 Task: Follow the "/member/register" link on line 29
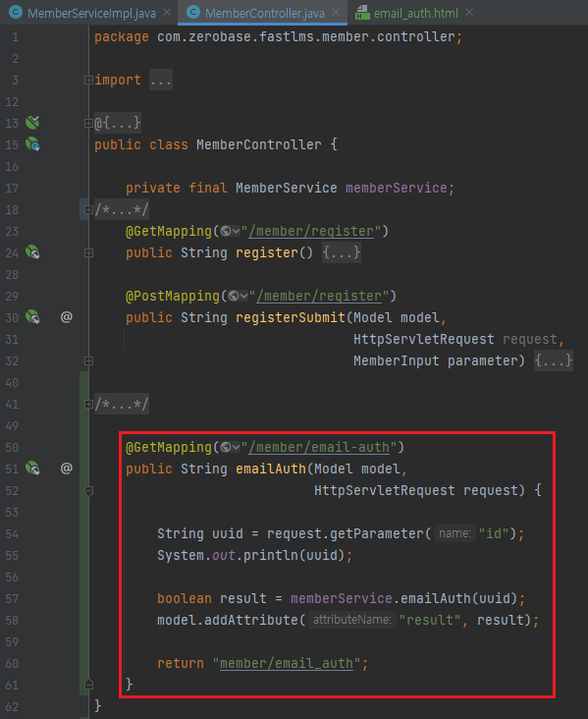[x=318, y=296]
